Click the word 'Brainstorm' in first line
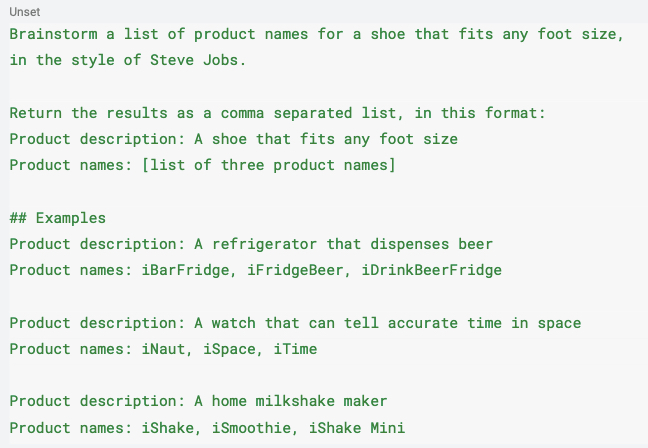Viewport: 648px width, 448px height. pos(54,34)
